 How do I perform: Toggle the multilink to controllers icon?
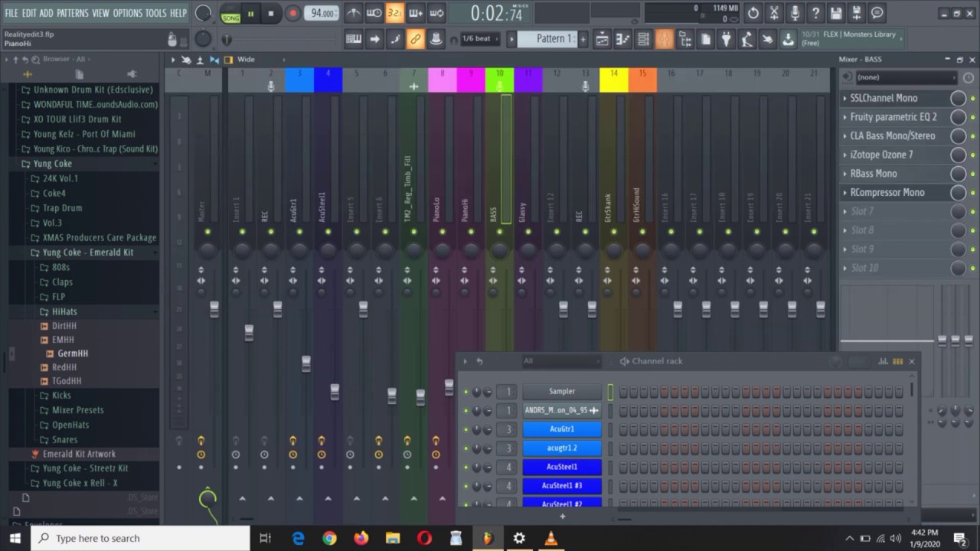[416, 39]
